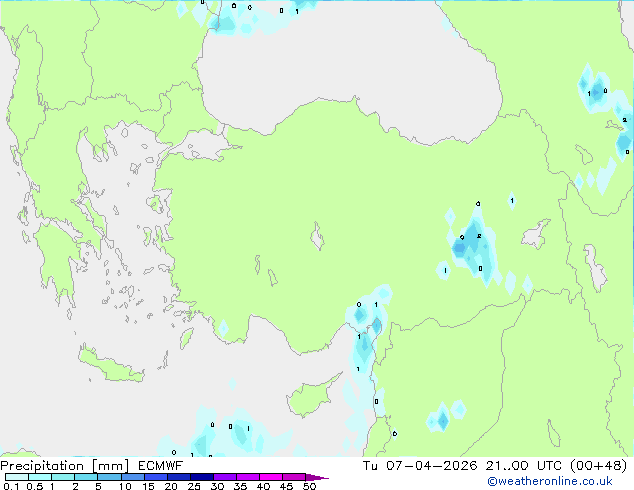
Task: Click the legend value '10'
Action: [125, 486]
